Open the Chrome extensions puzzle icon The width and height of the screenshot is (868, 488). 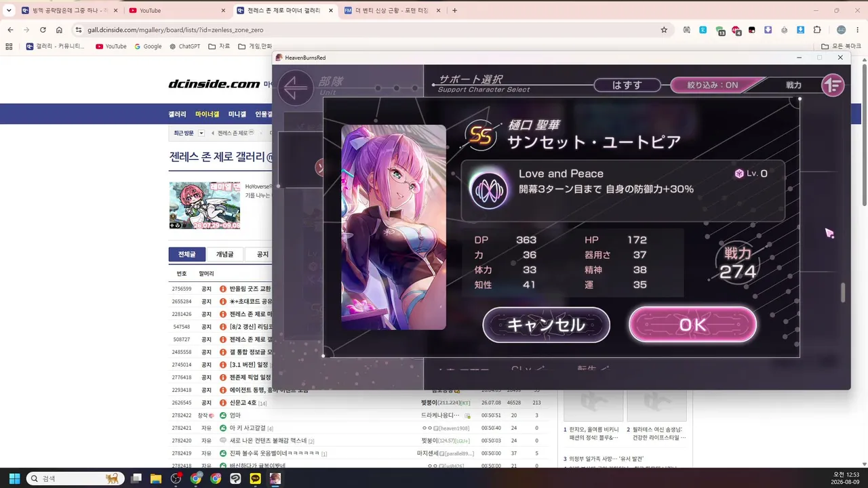coord(816,30)
